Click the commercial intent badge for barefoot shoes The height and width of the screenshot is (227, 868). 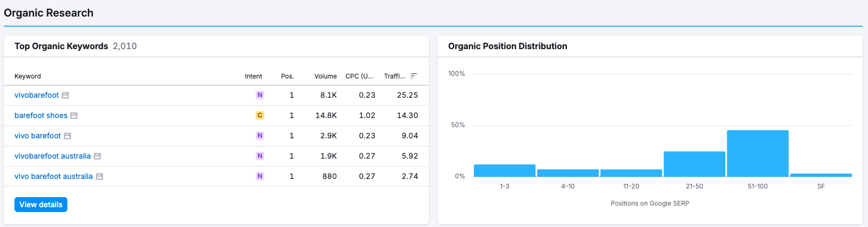pos(260,115)
